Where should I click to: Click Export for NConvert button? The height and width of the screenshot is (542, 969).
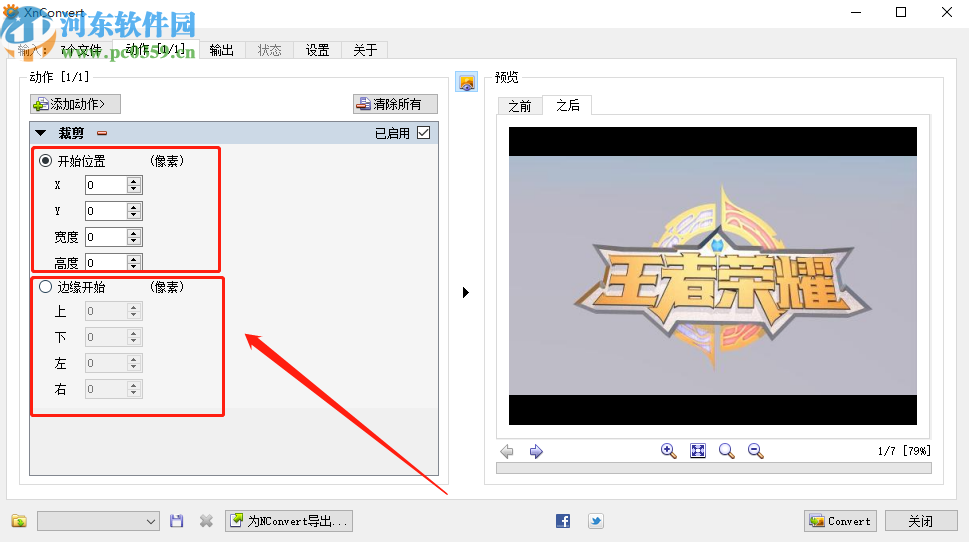pyautogui.click(x=289, y=521)
